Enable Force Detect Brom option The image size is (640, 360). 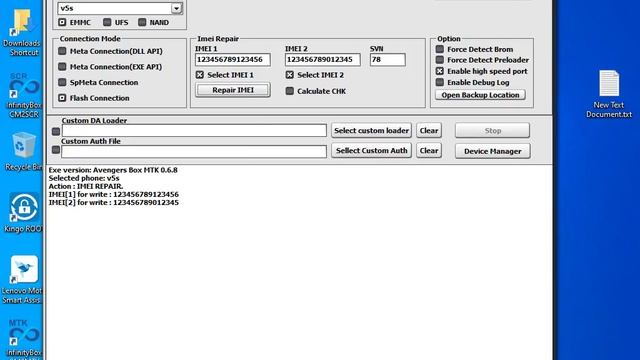click(440, 49)
